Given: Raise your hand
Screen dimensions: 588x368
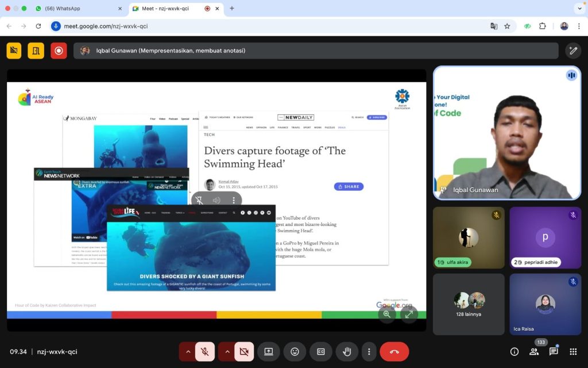Looking at the screenshot, I should tap(347, 352).
